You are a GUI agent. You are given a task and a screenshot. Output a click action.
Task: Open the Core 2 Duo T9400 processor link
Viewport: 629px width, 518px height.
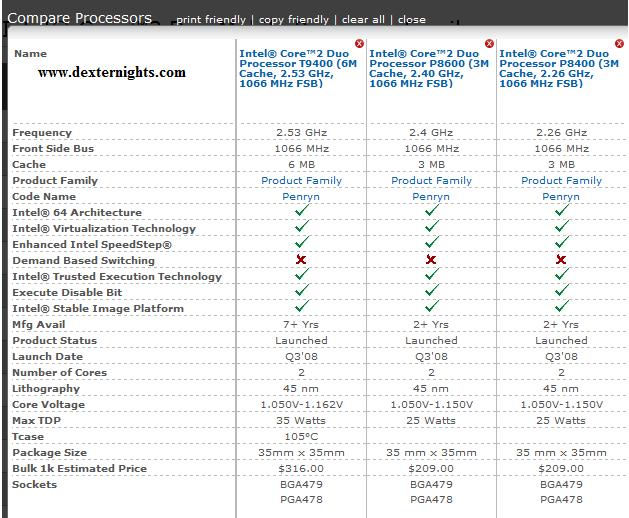pyautogui.click(x=298, y=69)
